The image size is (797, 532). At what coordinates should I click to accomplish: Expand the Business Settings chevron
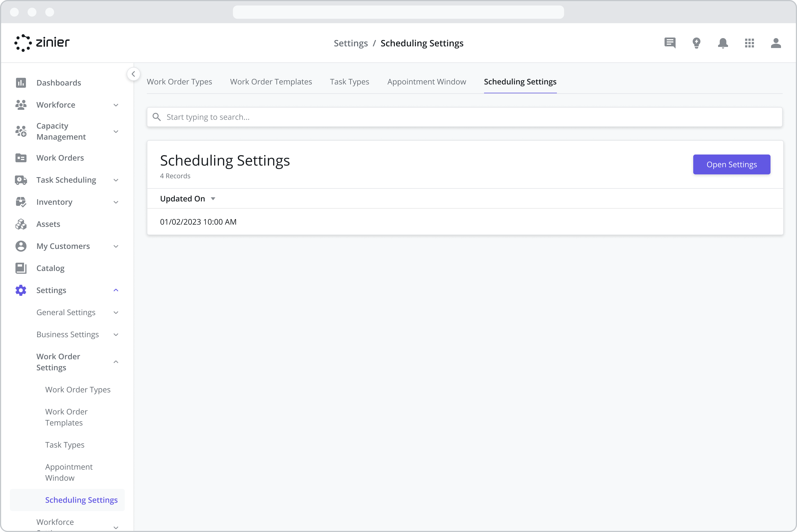point(116,334)
